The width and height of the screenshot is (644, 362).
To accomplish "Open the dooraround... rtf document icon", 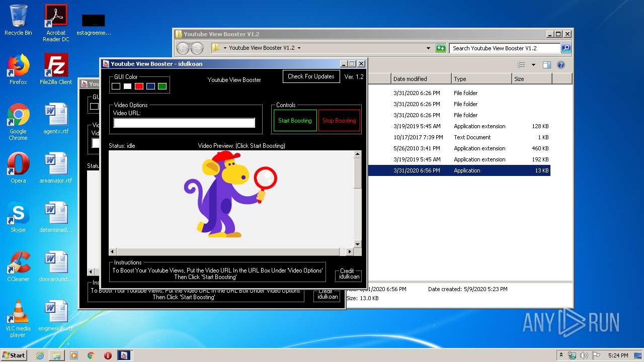I will pos(56,266).
